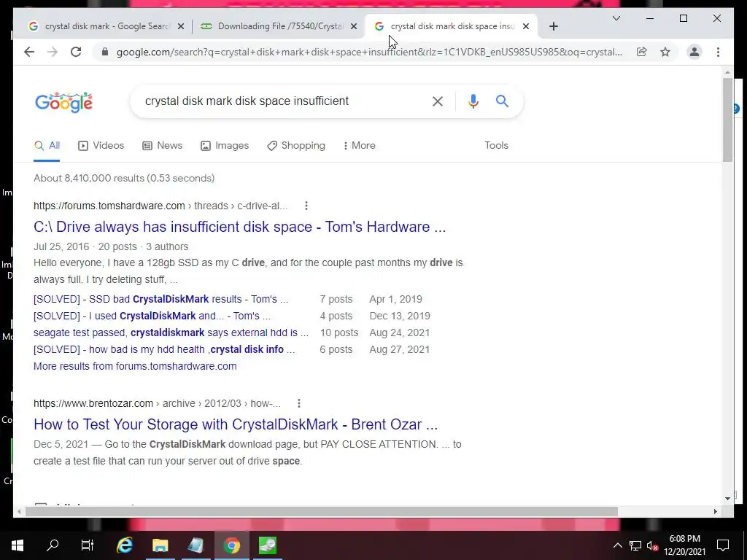Open File Explorer from the taskbar

(x=160, y=545)
